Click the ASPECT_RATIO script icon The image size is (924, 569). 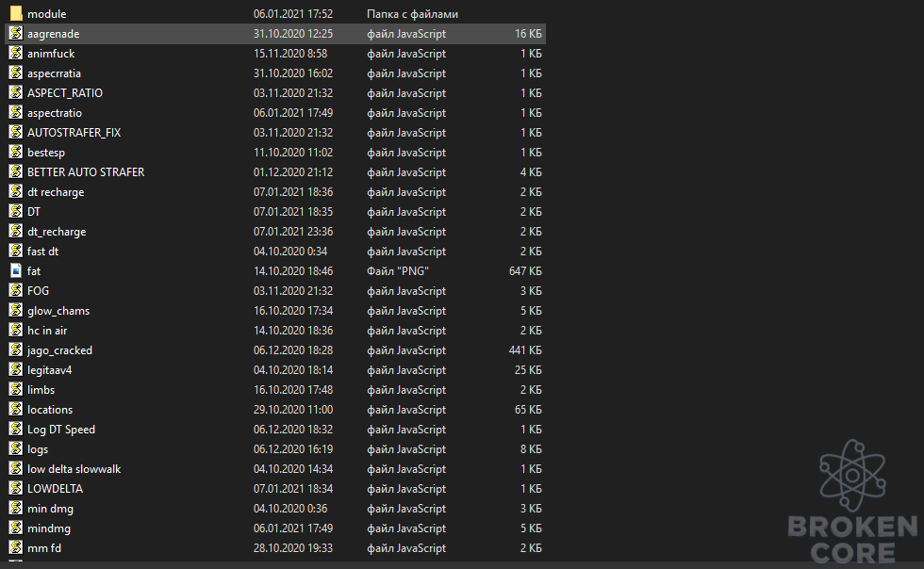(x=16, y=92)
